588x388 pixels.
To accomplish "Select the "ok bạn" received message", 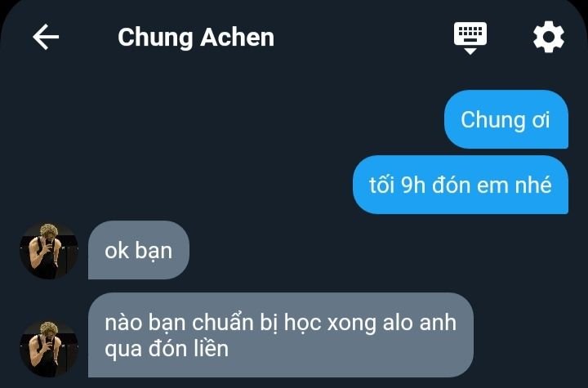I will (x=139, y=250).
